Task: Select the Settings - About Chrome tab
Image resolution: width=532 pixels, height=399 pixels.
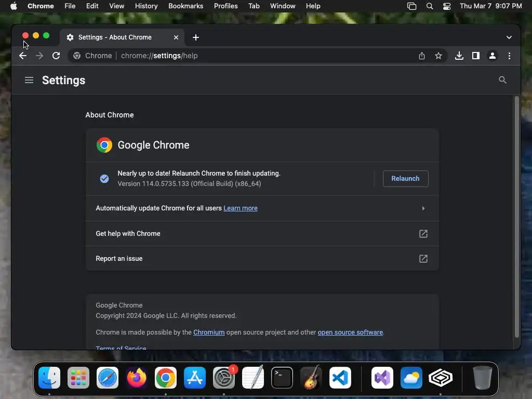Action: [122, 37]
